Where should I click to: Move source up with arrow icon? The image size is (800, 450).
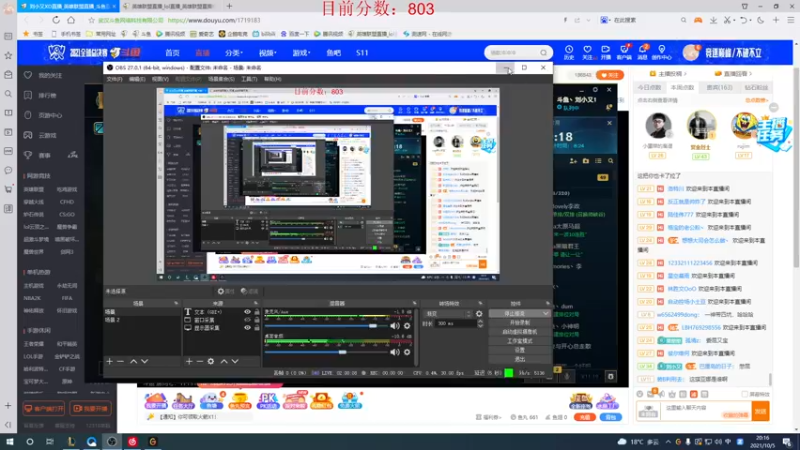pos(223,361)
